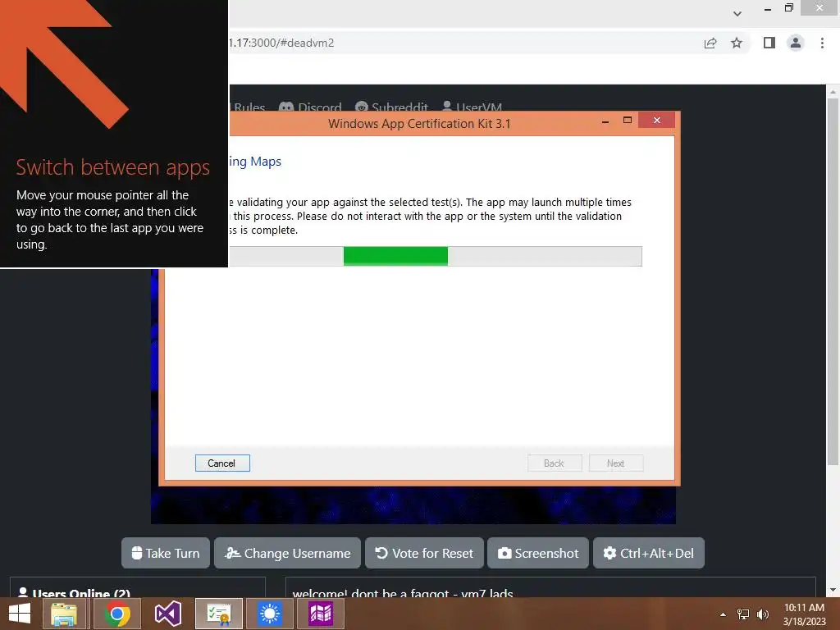The height and width of the screenshot is (630, 840).
Task: Click the Windows App Certification Kit title bar
Action: tap(419, 124)
